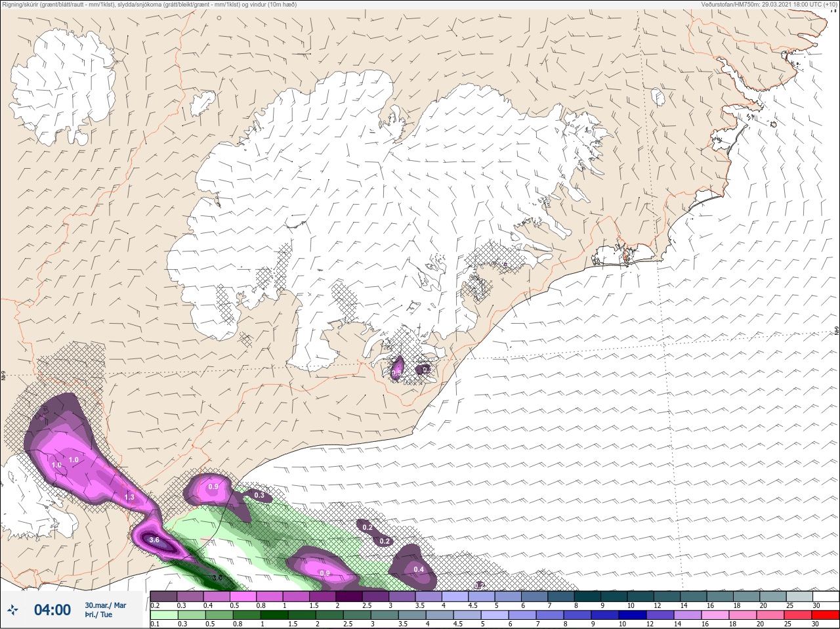Click the 1.3 precipitation value on map
The height and width of the screenshot is (629, 840).
click(129, 497)
